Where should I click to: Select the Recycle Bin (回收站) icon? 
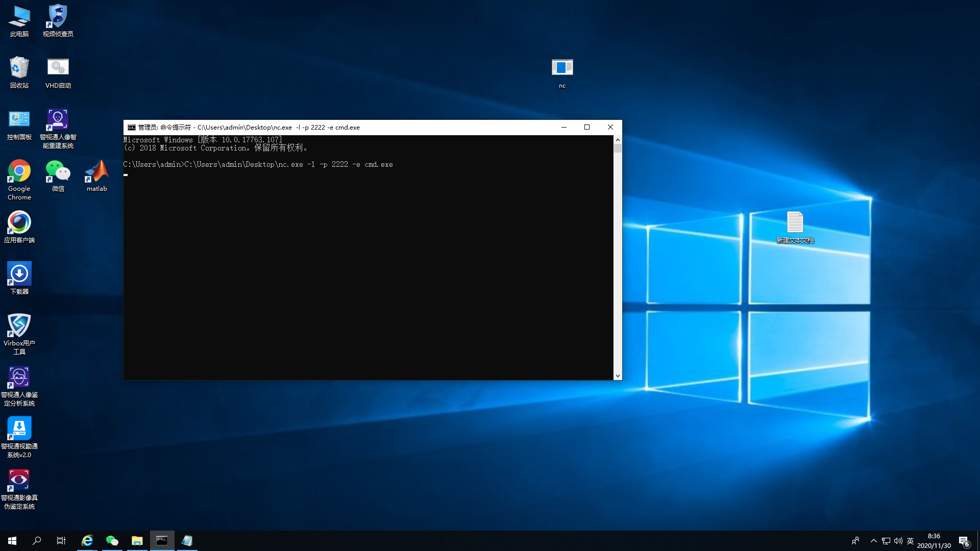pyautogui.click(x=19, y=68)
